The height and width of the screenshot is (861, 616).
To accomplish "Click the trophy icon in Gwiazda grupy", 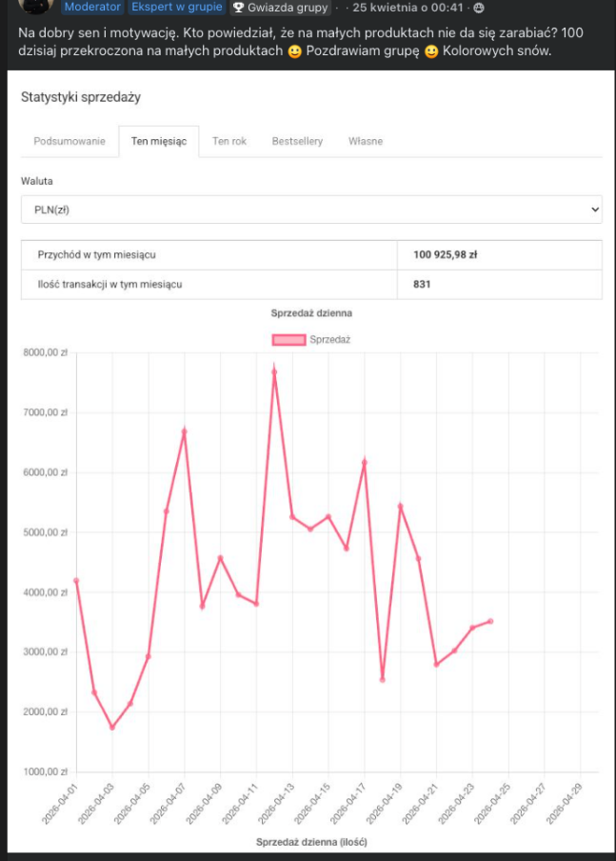I will [x=239, y=8].
